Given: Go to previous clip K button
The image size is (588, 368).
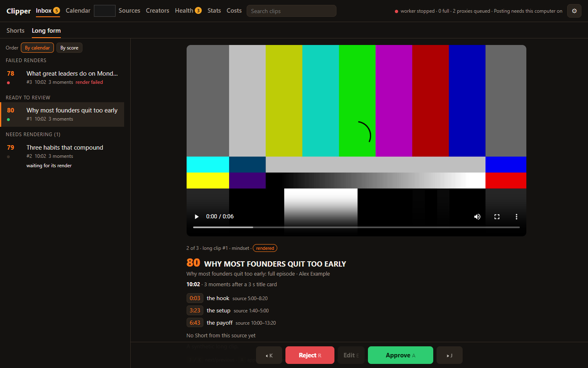Looking at the screenshot, I should click(x=269, y=355).
